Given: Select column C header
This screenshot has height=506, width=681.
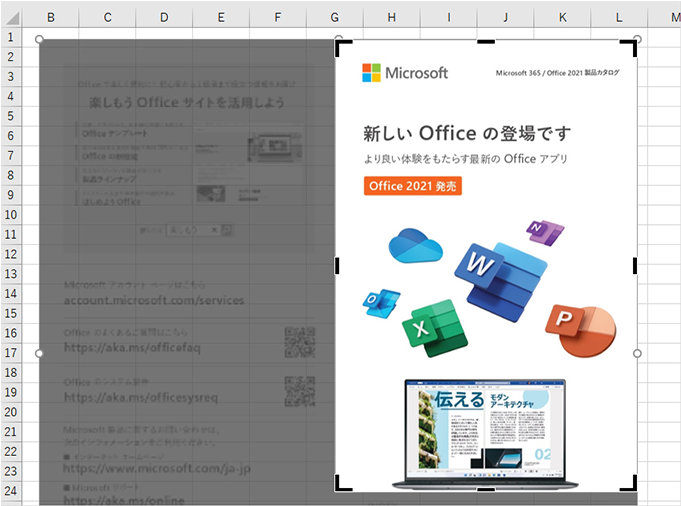Looking at the screenshot, I should coord(107,17).
